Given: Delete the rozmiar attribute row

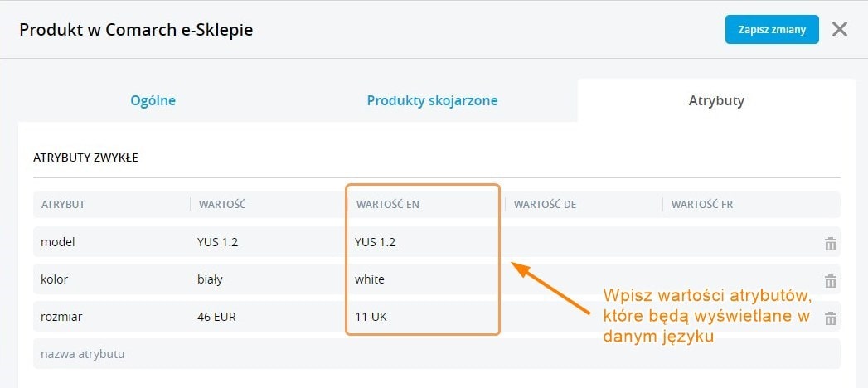Looking at the screenshot, I should click(830, 318).
